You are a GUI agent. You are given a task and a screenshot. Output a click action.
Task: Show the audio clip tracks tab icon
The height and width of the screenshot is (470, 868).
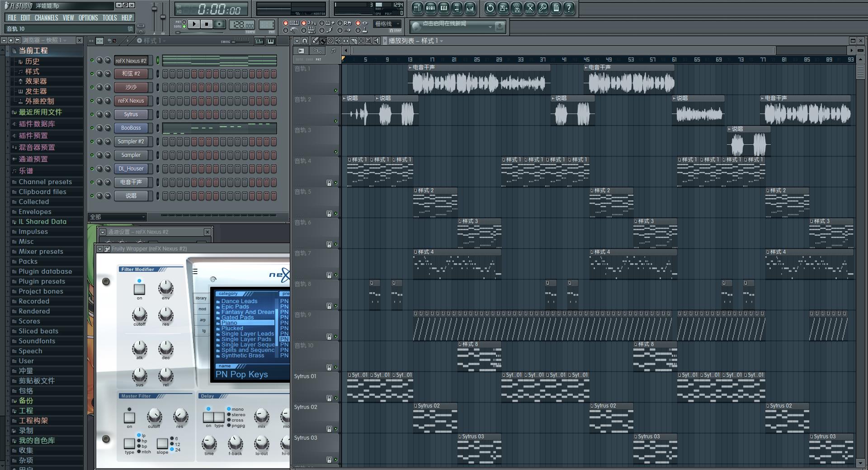click(301, 51)
